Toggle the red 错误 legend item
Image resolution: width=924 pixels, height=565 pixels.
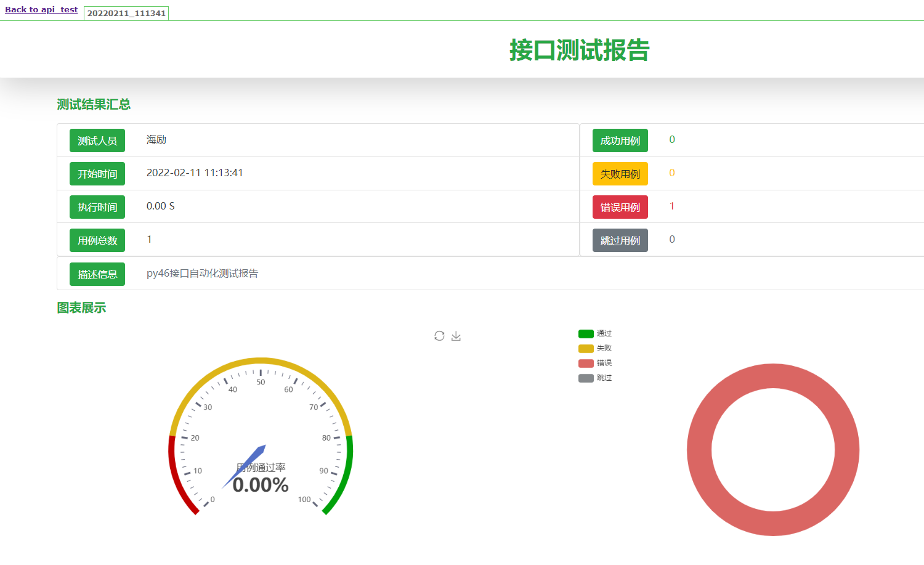coord(594,364)
